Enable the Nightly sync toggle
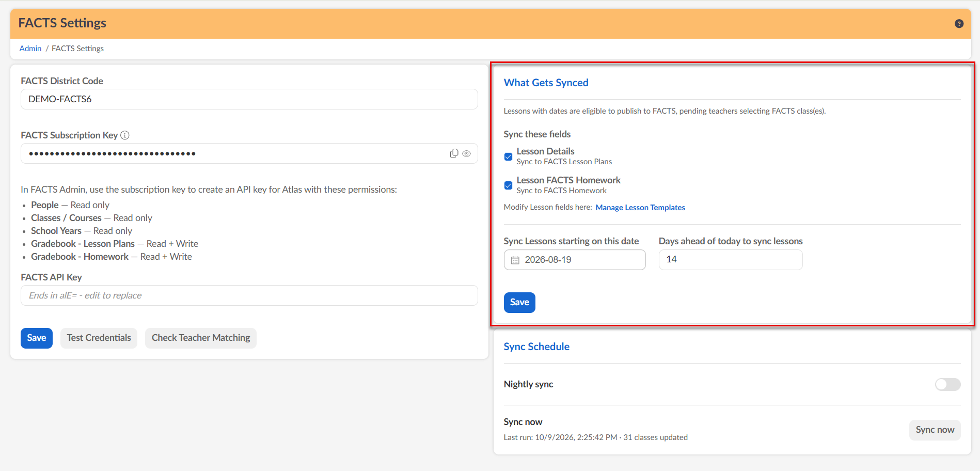The width and height of the screenshot is (980, 471). pyautogui.click(x=947, y=384)
